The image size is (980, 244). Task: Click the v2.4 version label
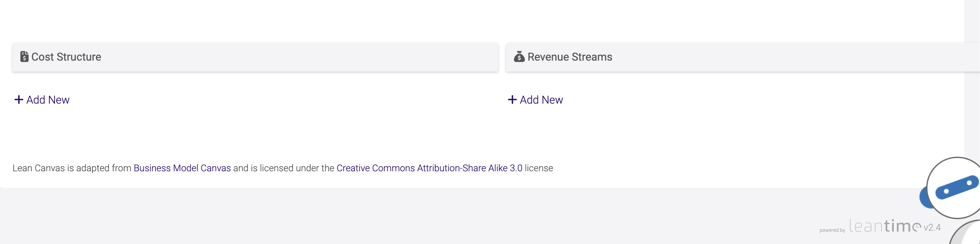coord(932,228)
